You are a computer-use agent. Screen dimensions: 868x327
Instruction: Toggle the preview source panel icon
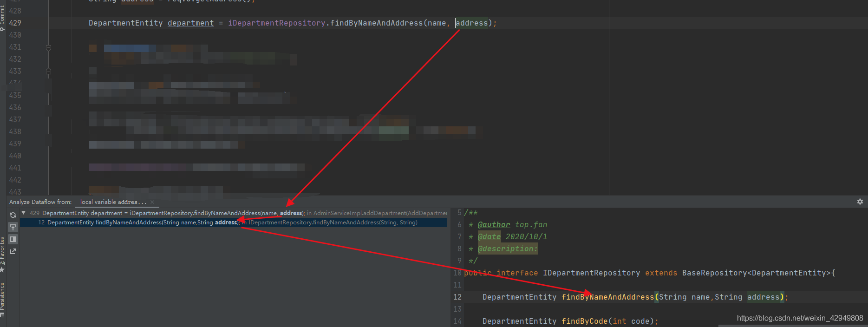click(13, 239)
